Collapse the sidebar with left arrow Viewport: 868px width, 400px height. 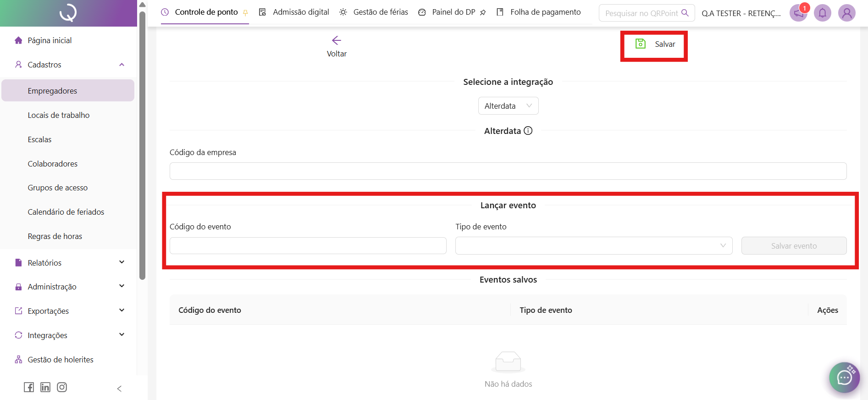click(x=119, y=389)
